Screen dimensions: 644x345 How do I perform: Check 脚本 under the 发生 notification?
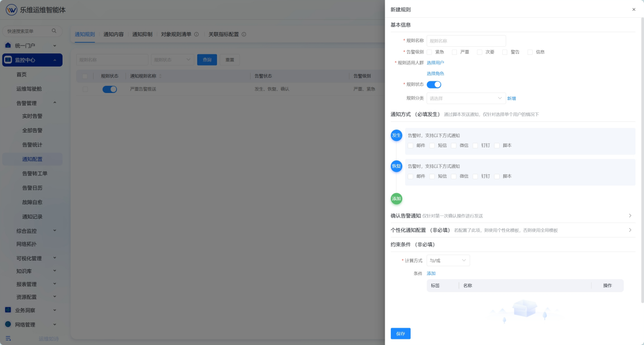click(x=497, y=145)
